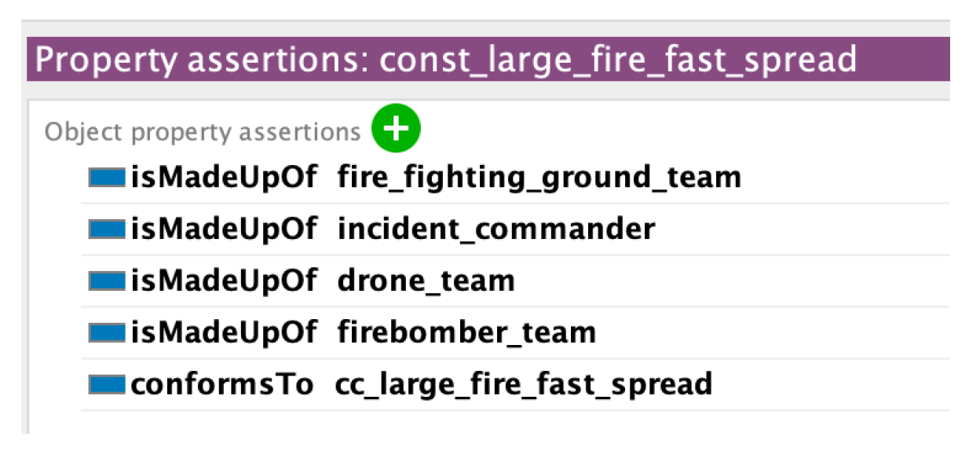Open the fire_fighting_ground_team individual

click(539, 178)
